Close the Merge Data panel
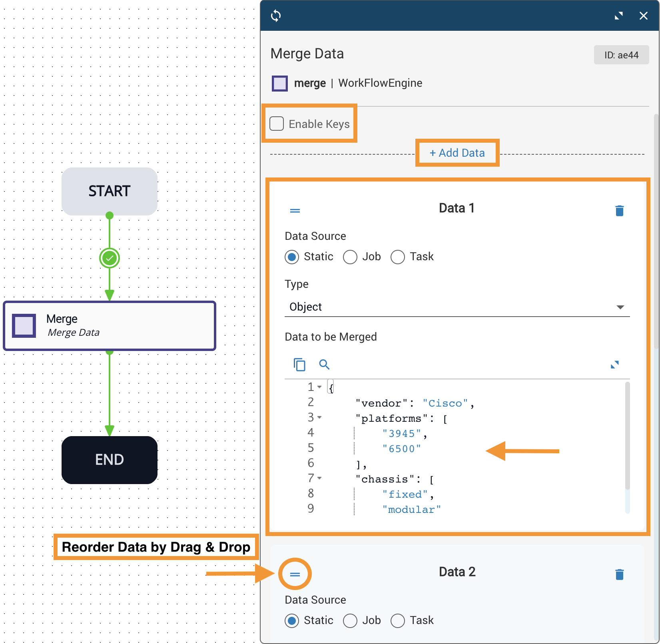The width and height of the screenshot is (660, 644). pos(643,16)
